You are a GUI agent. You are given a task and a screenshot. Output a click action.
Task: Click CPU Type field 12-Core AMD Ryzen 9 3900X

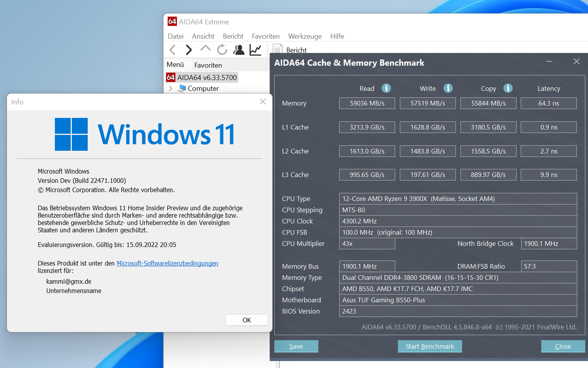pyautogui.click(x=458, y=199)
